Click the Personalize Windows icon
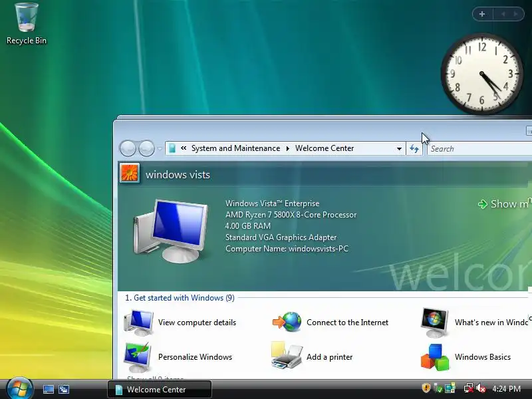This screenshot has height=399, width=532. [138, 357]
